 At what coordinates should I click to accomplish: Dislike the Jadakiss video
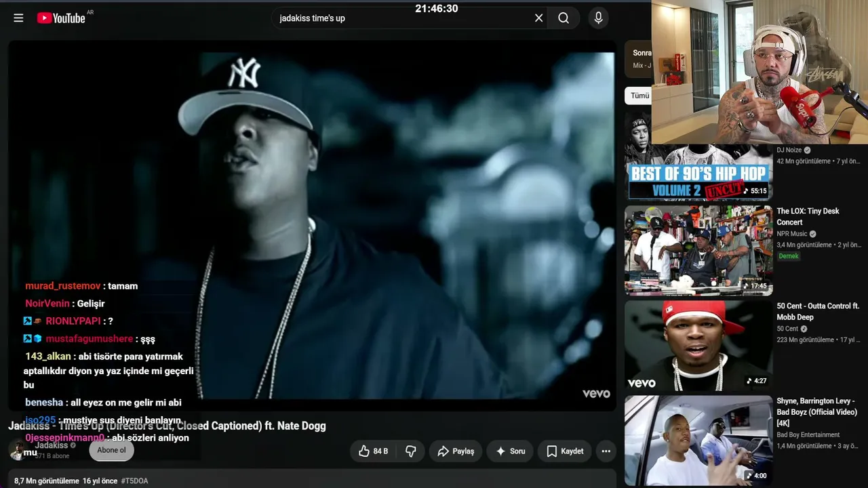tap(410, 451)
